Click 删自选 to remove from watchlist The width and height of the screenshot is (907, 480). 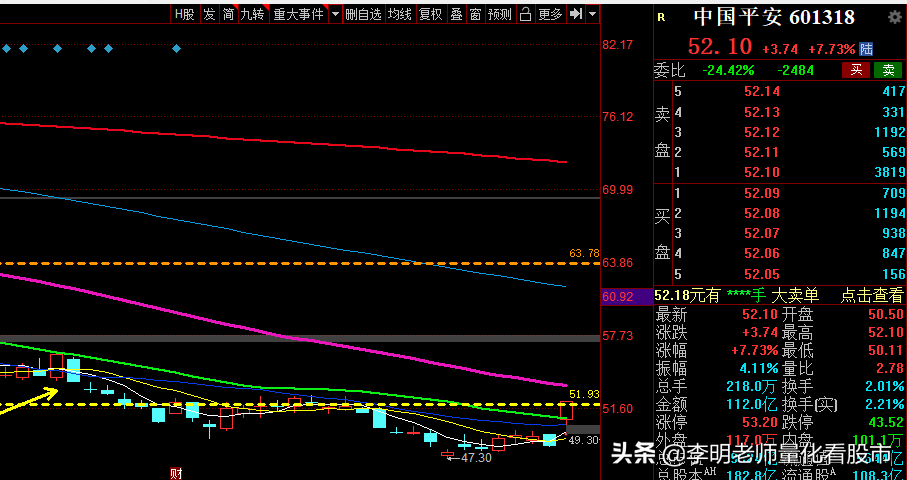tap(363, 14)
